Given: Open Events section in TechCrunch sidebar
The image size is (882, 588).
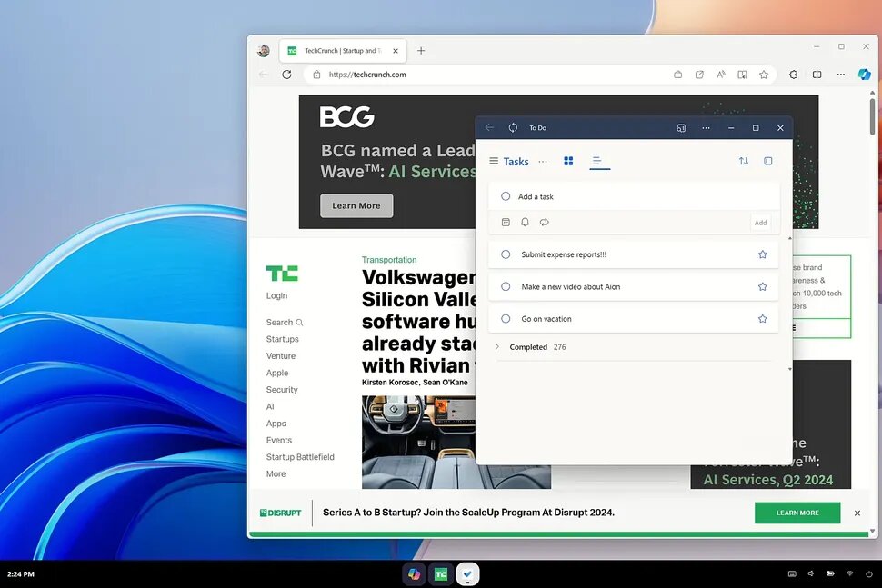Looking at the screenshot, I should 279,440.
